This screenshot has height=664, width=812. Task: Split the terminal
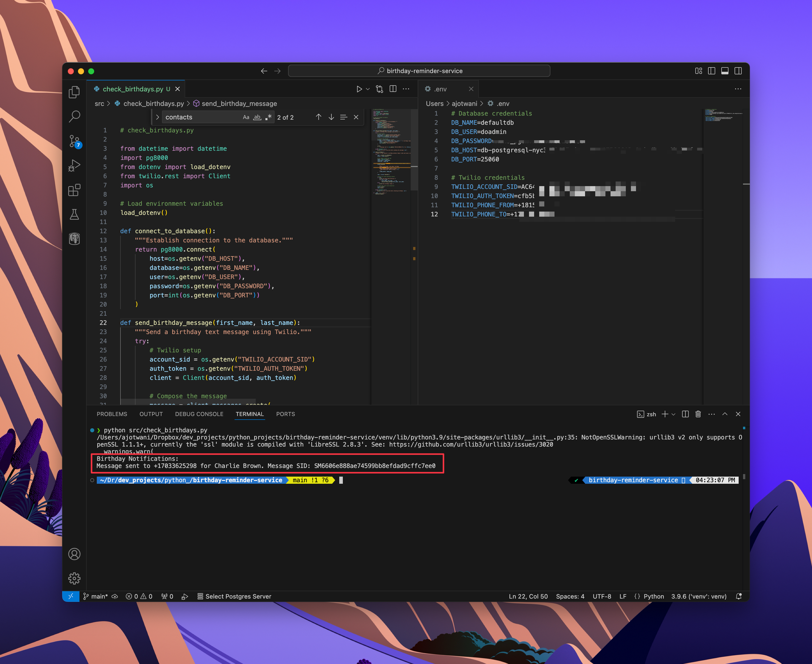(685, 414)
